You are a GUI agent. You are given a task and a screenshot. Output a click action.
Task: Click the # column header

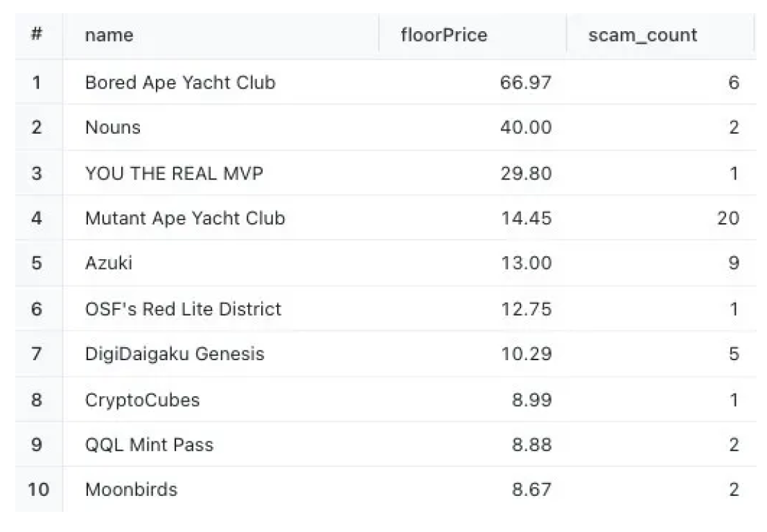tap(37, 34)
